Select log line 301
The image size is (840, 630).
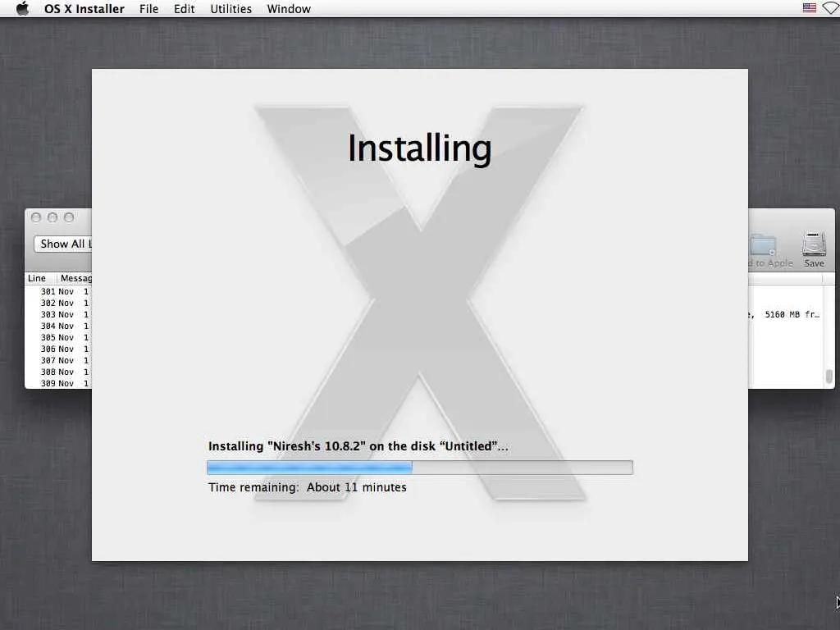(58, 291)
